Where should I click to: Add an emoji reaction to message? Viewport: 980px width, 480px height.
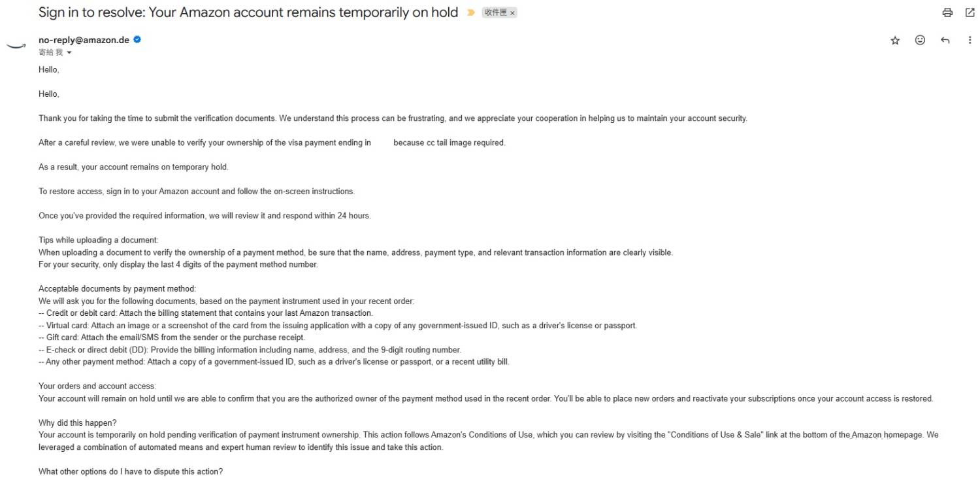coord(920,41)
